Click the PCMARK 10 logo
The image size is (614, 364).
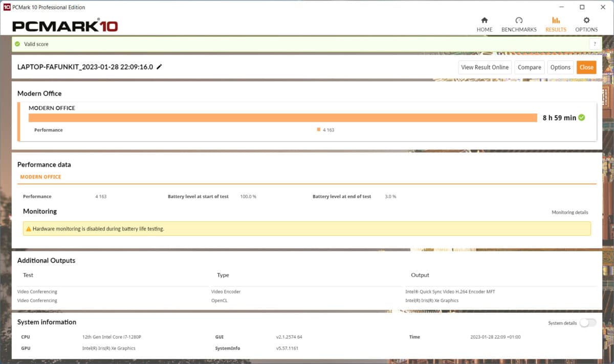[x=65, y=26]
